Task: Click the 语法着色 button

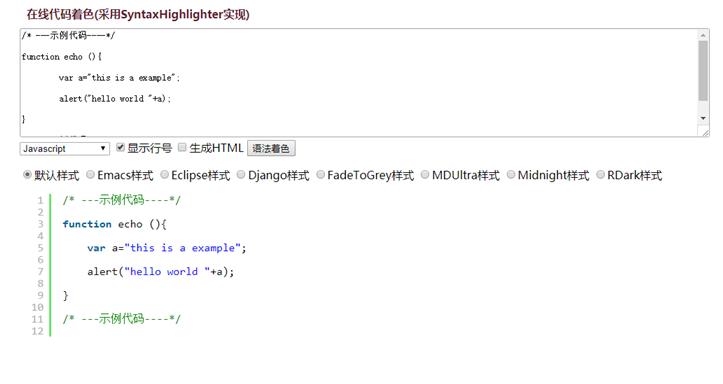Action: tap(271, 148)
